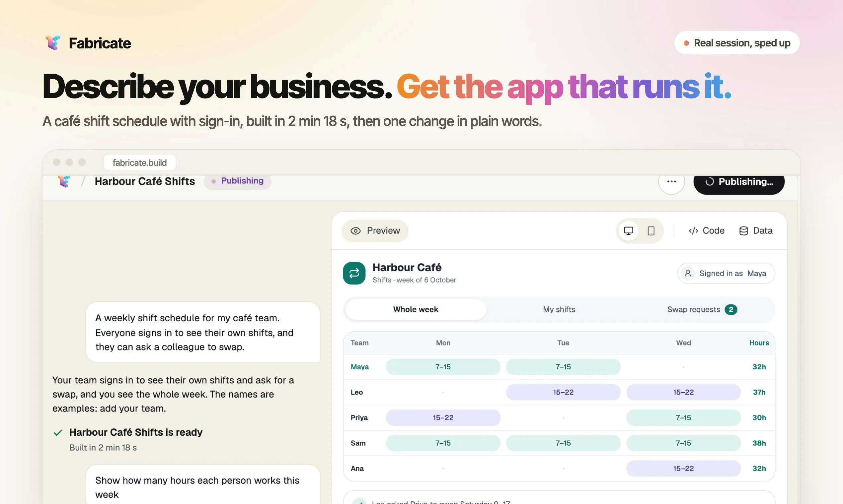Click Priya's Monday 15–22 shift
The height and width of the screenshot is (504, 843).
coord(443,418)
